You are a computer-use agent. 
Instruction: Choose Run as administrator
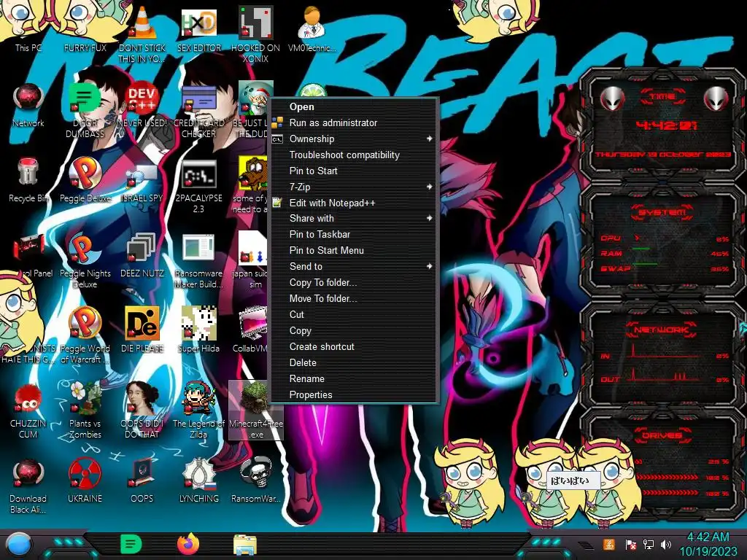355,122
